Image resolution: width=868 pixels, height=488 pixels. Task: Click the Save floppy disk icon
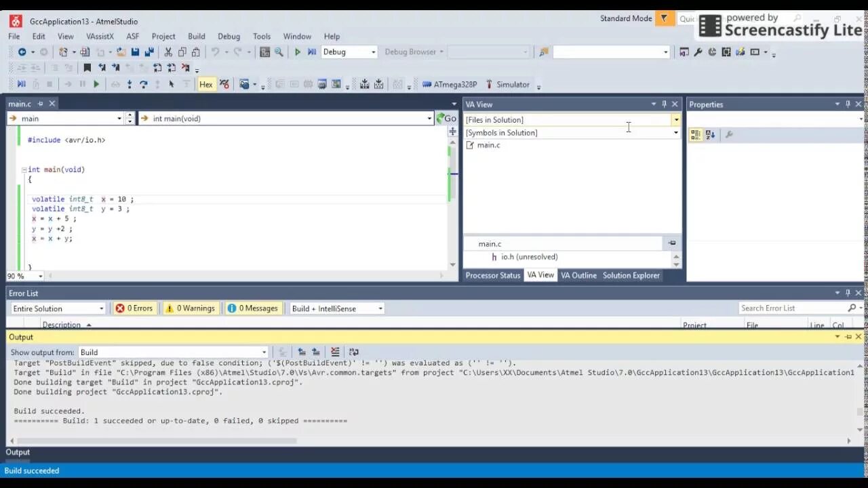(x=135, y=52)
